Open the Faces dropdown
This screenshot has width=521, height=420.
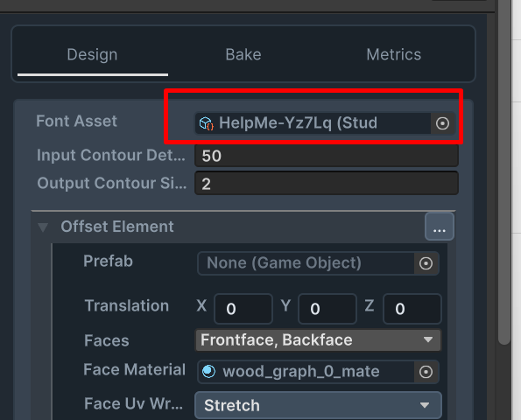(x=318, y=340)
